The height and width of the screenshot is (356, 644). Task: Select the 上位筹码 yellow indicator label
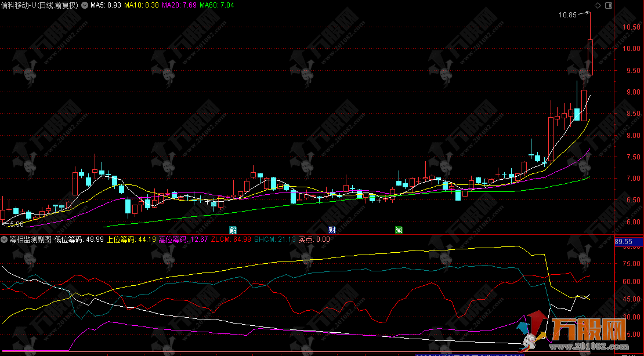131,239
